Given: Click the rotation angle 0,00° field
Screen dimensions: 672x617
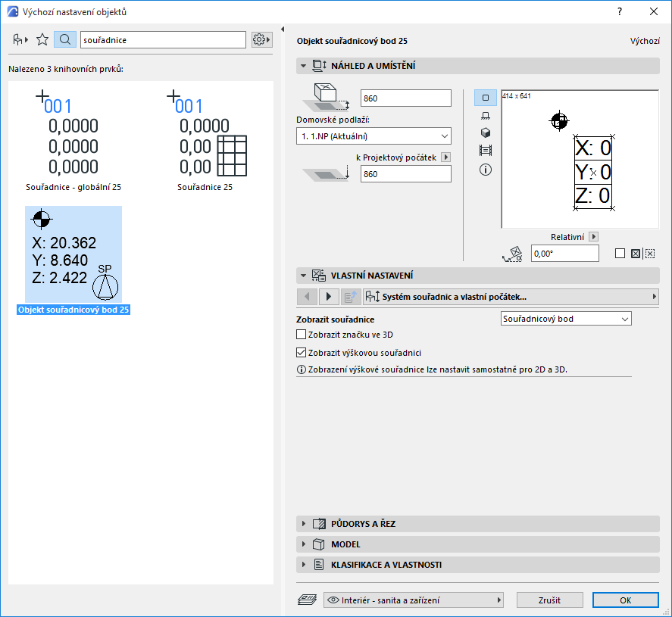Looking at the screenshot, I should coord(565,254).
